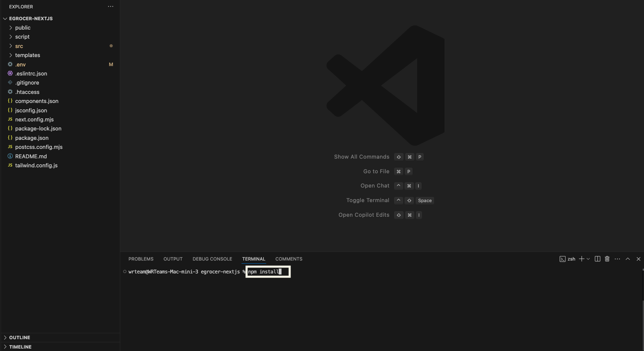Select the TERMINAL tab
Screen dimensions: 644x351
pyautogui.click(x=254, y=259)
